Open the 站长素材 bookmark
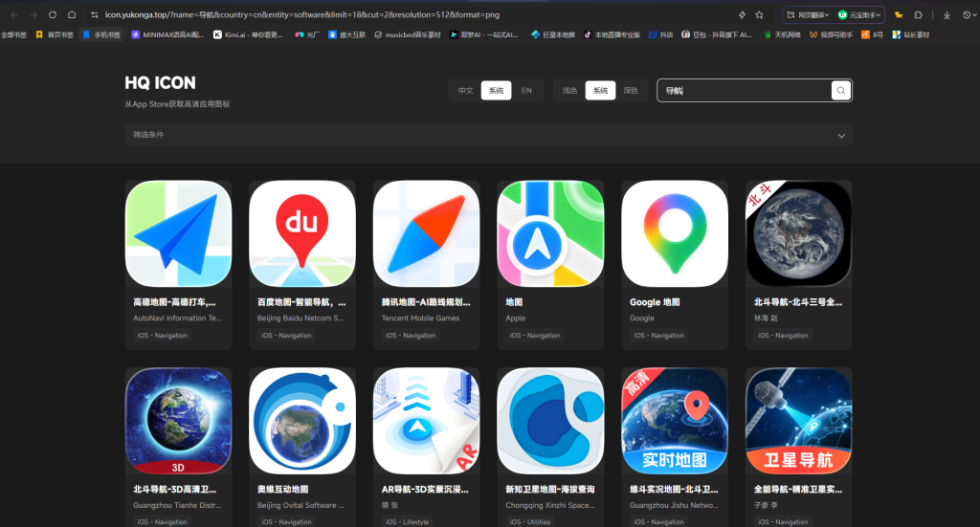980x527 pixels. (911, 35)
